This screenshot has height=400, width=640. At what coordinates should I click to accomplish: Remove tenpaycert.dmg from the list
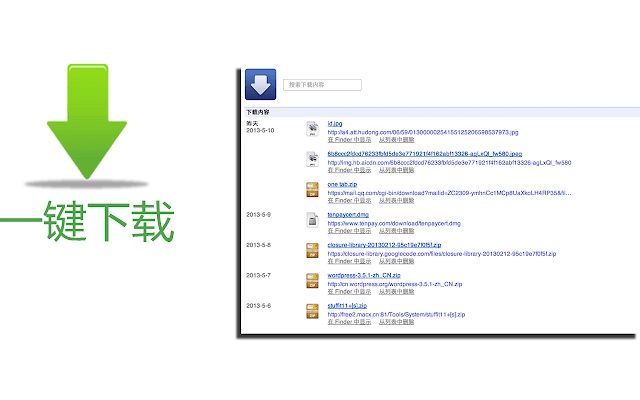pyautogui.click(x=396, y=231)
